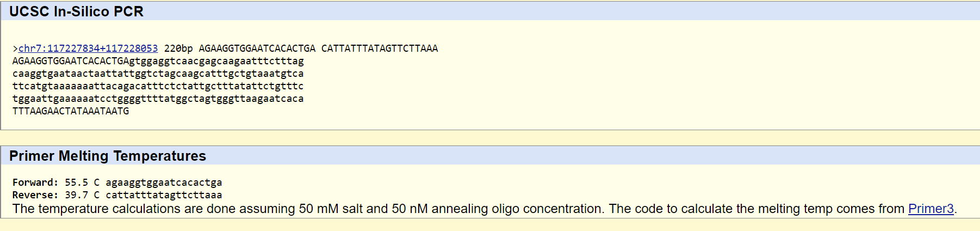980x231 pixels.
Task: Click lowercase reverse primer cattatttatagttcttaaa
Action: 164,195
